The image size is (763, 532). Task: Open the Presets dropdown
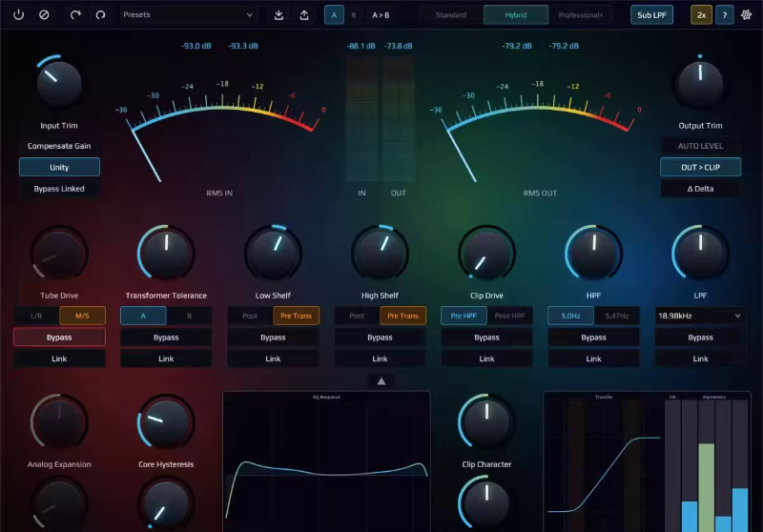189,15
